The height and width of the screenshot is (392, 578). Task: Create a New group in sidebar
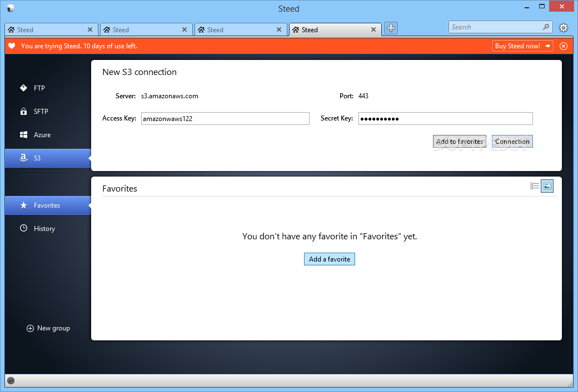tap(48, 328)
